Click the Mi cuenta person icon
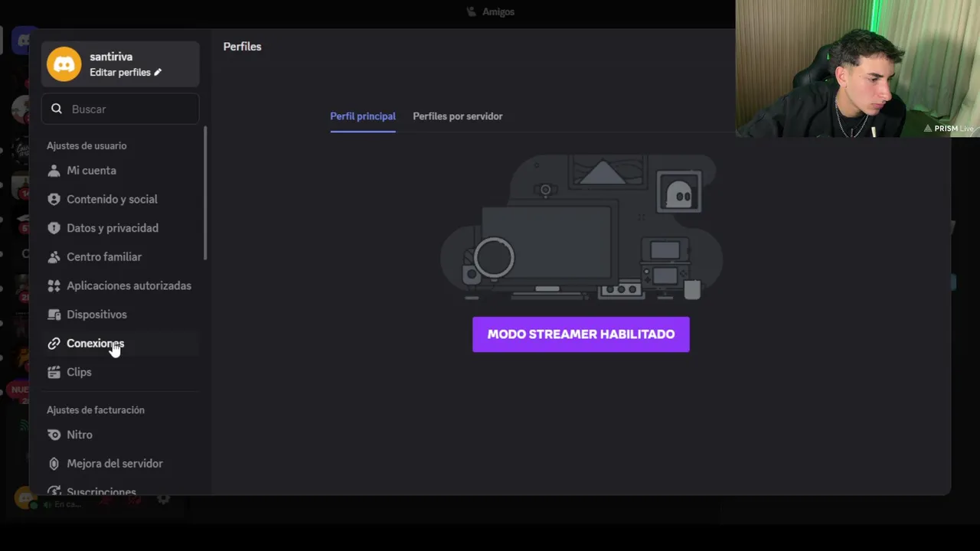The height and width of the screenshot is (551, 980). (54, 170)
